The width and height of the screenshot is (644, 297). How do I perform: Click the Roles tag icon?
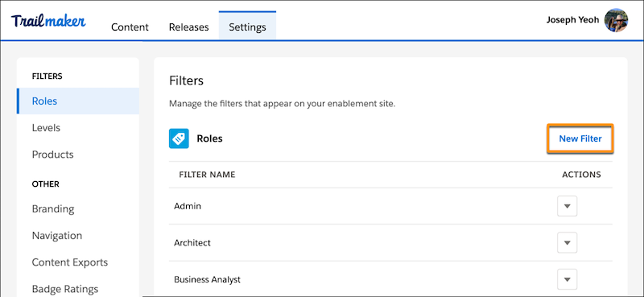point(179,138)
